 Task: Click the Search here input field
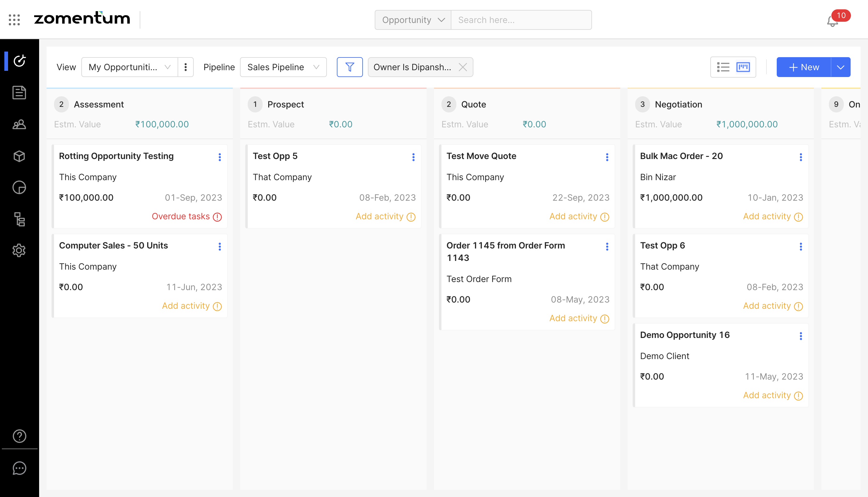point(521,20)
